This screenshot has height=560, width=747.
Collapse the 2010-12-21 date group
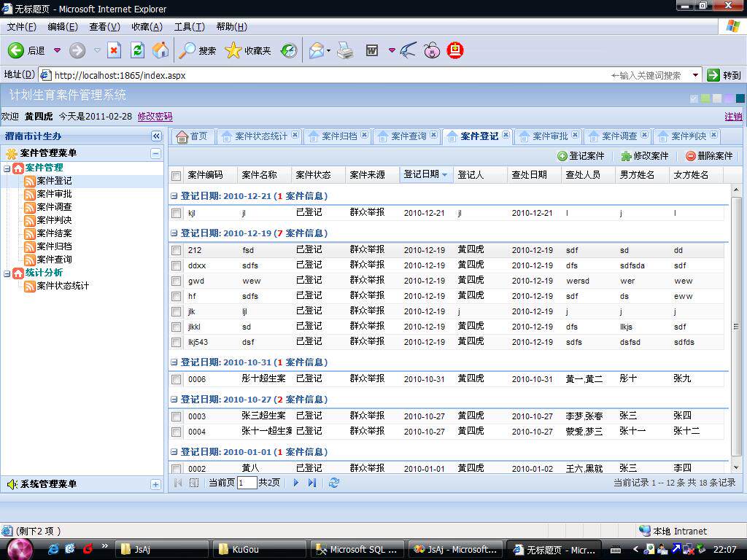[x=174, y=195]
